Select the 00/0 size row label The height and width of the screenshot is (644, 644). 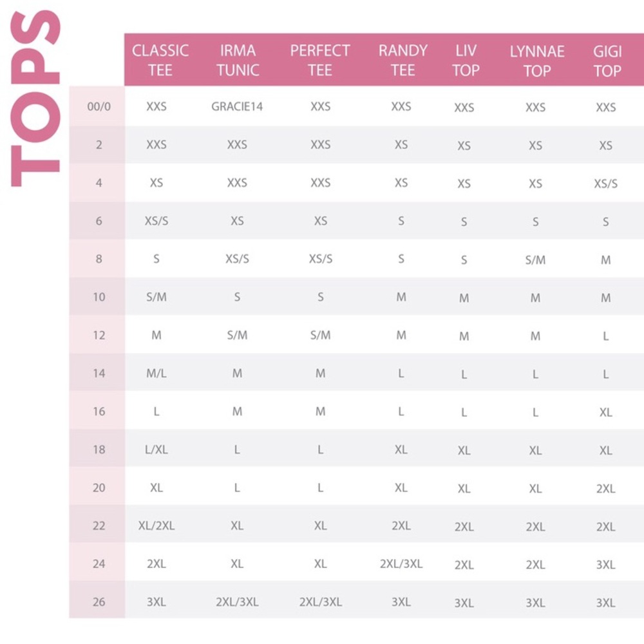(99, 107)
